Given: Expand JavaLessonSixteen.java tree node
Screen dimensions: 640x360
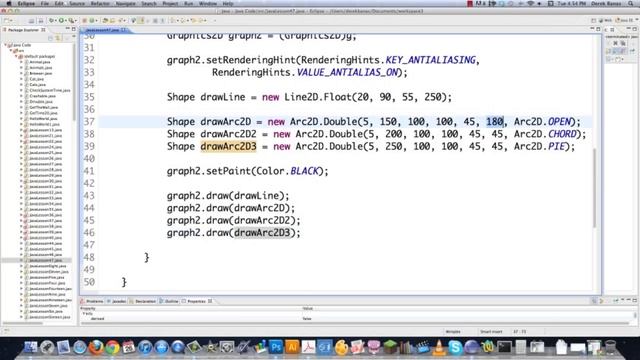Looking at the screenshot, I should [22, 317].
